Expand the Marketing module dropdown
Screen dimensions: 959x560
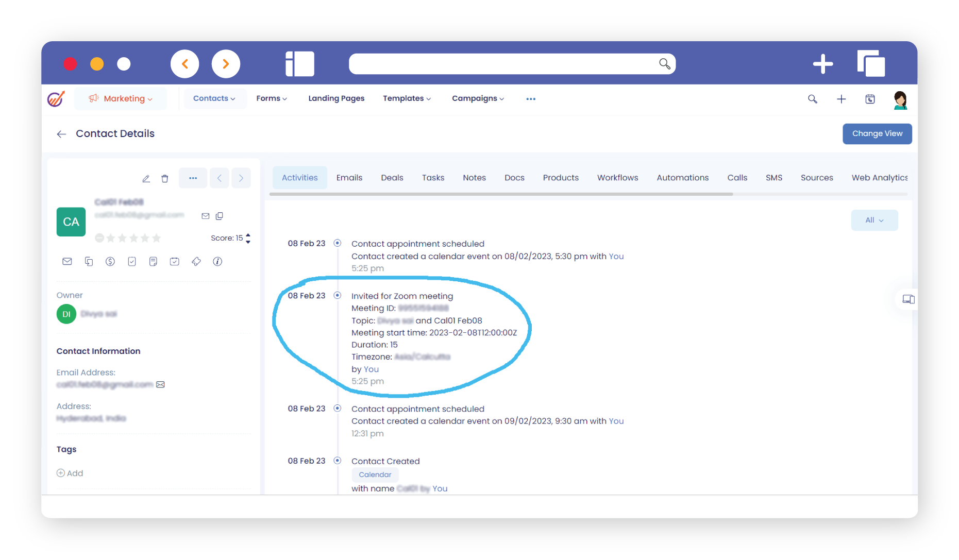121,99
